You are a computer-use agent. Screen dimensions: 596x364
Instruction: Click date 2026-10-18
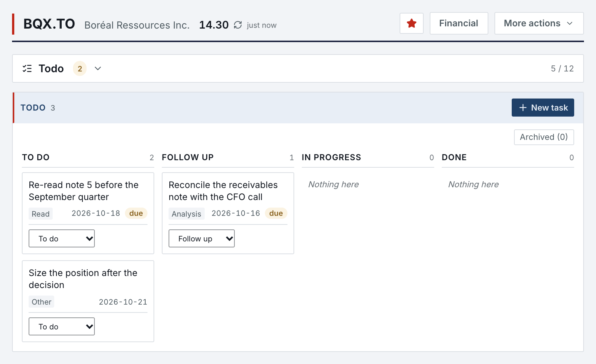click(96, 213)
